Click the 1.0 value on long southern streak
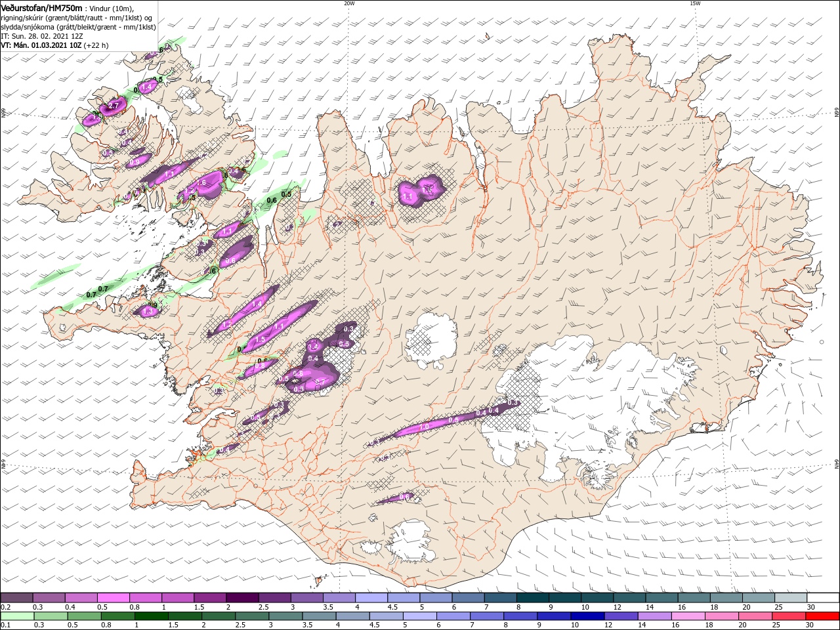Screen dimensions: 840x630 click(x=424, y=427)
